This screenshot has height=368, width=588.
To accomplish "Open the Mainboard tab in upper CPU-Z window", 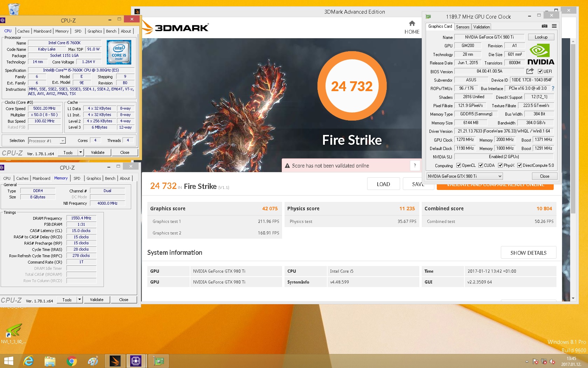I will pyautogui.click(x=42, y=31).
